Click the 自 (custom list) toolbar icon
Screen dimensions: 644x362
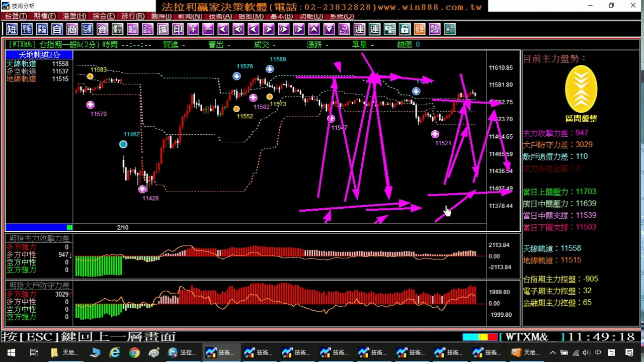pyautogui.click(x=57, y=29)
